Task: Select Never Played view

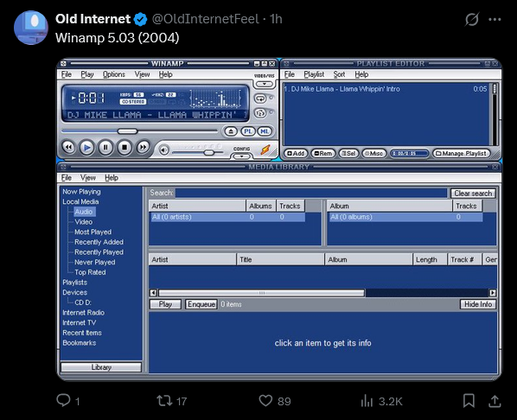Action: [x=95, y=263]
